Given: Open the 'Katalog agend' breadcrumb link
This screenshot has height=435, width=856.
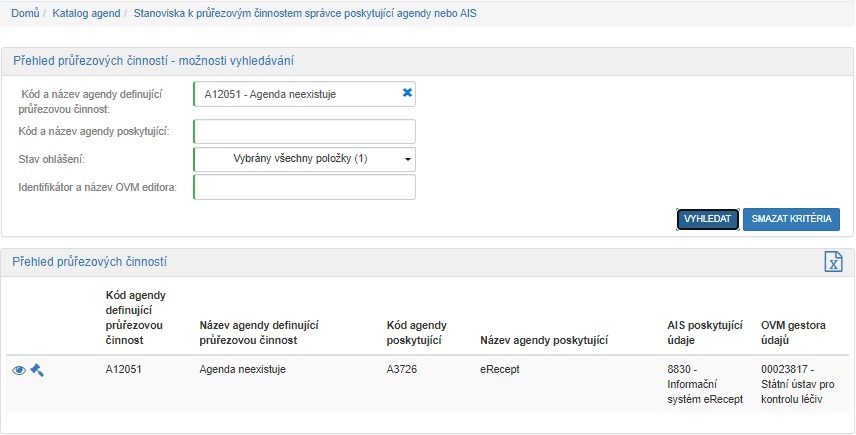Looking at the screenshot, I should (86, 13).
